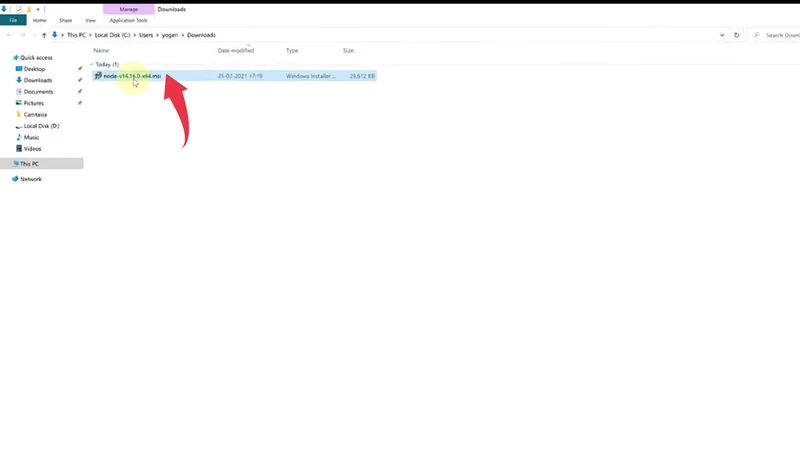
Task: Click the Search Downloads box
Action: [780, 35]
